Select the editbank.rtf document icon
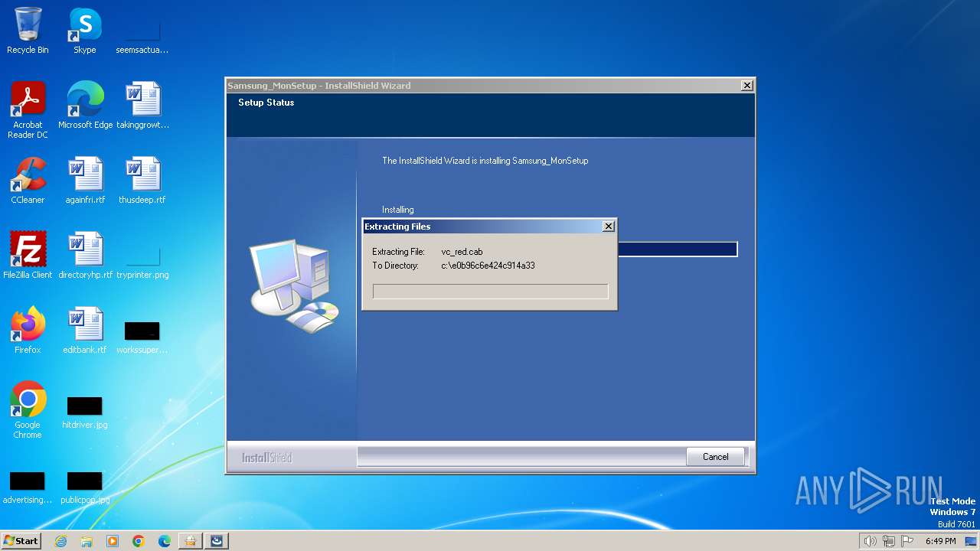The width and height of the screenshot is (980, 551). pos(85,331)
